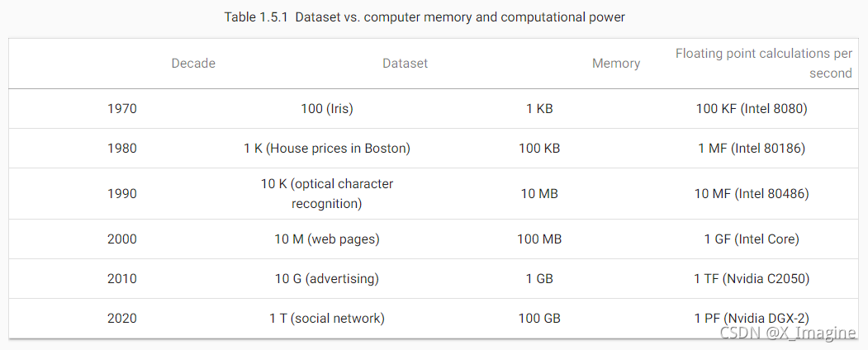Image resolution: width=868 pixels, height=350 pixels.
Task: Click the 1 GF (Intel Core) cell
Action: pos(752,239)
